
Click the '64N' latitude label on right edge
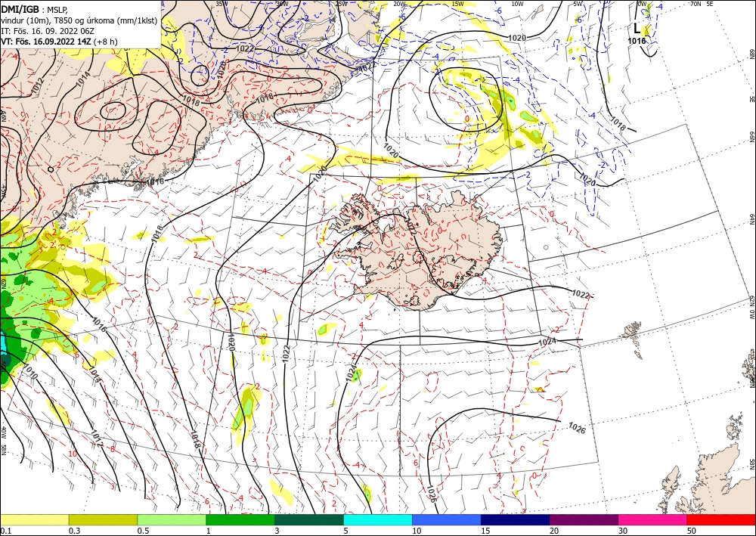(x=751, y=219)
